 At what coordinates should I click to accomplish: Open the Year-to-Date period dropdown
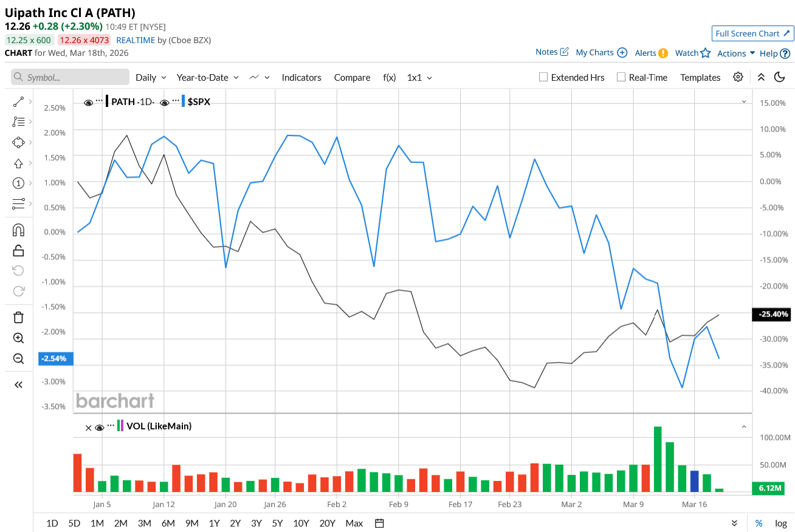click(x=208, y=77)
